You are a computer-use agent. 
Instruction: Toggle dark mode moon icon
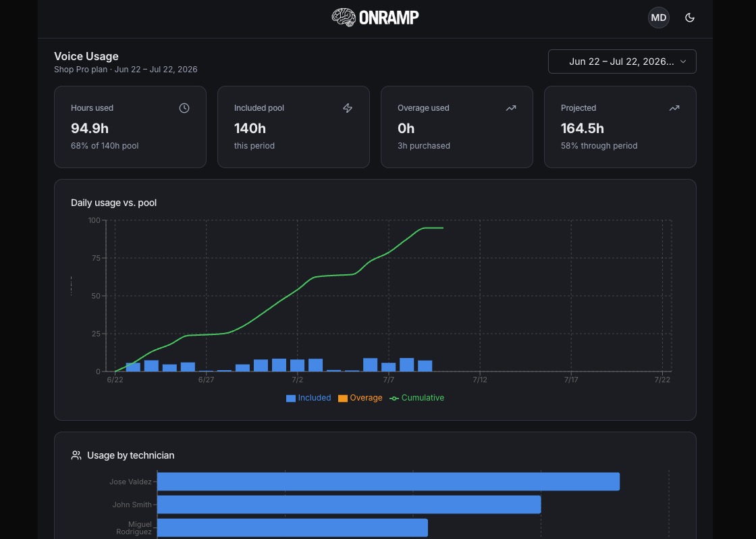(x=689, y=18)
